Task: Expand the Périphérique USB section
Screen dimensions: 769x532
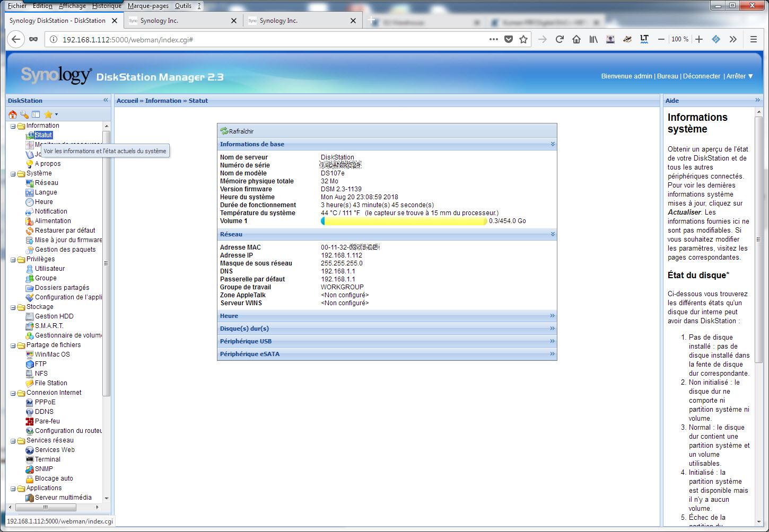Action: (552, 341)
